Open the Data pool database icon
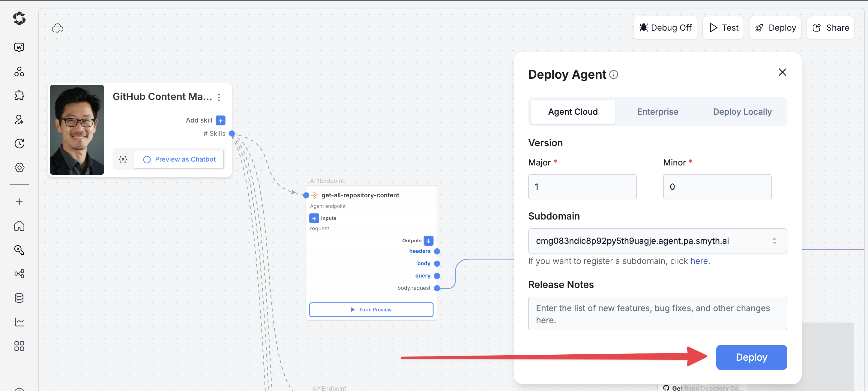 (19, 298)
